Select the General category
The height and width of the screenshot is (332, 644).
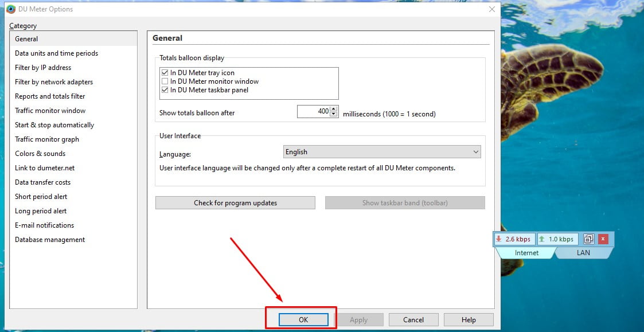coord(73,39)
